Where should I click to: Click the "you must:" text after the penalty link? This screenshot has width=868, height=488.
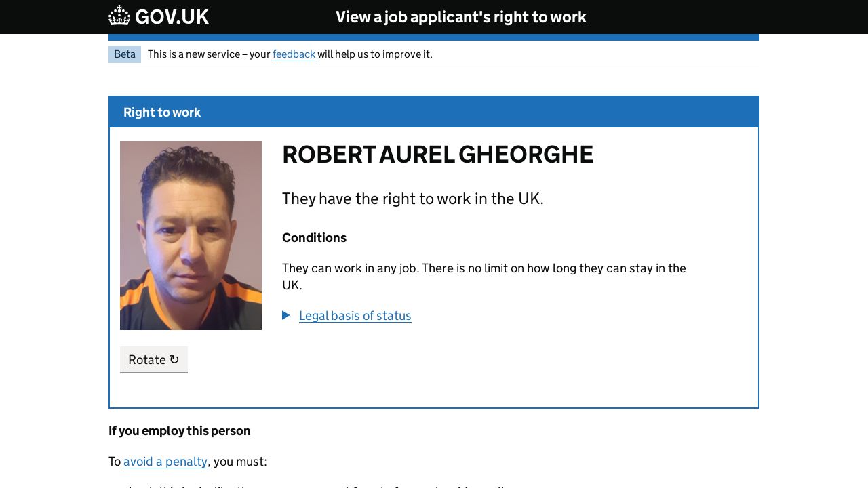pyautogui.click(x=241, y=462)
